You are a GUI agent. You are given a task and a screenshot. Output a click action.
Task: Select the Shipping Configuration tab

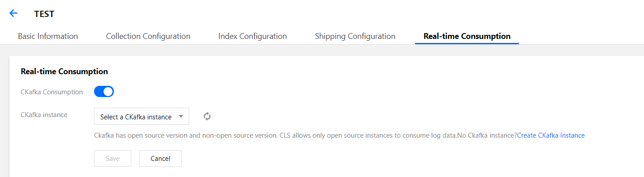click(355, 36)
